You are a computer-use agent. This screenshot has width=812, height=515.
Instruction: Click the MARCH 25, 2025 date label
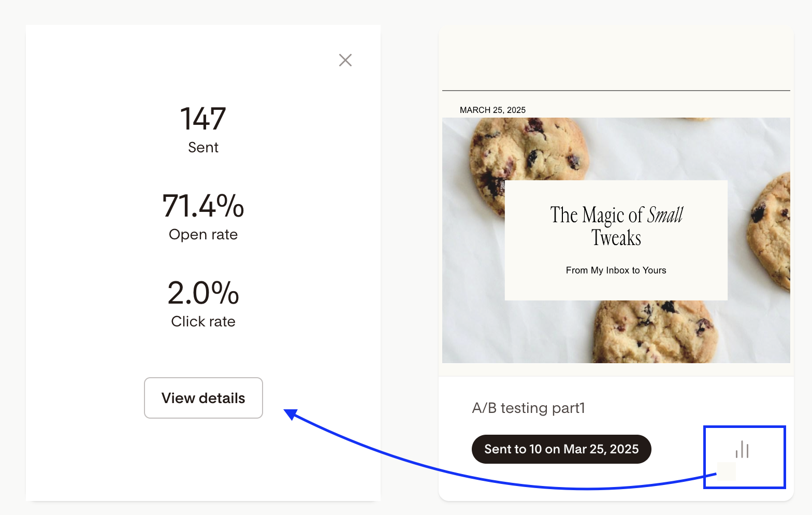coord(492,110)
